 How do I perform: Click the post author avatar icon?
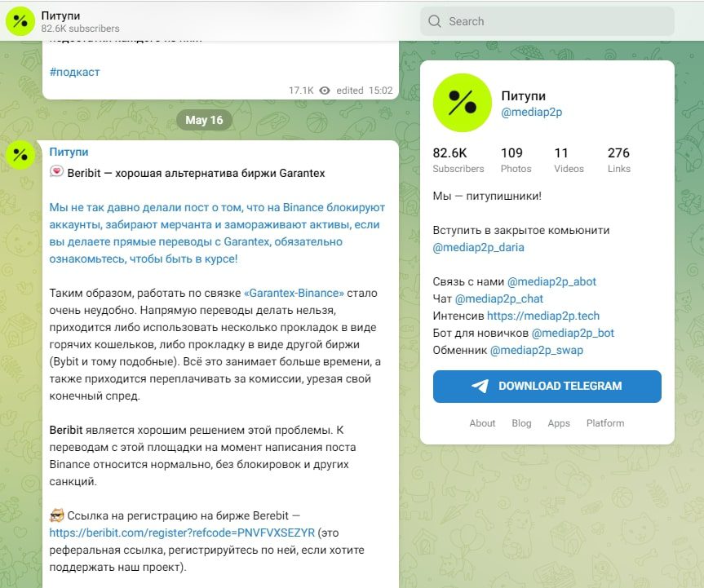pos(20,155)
